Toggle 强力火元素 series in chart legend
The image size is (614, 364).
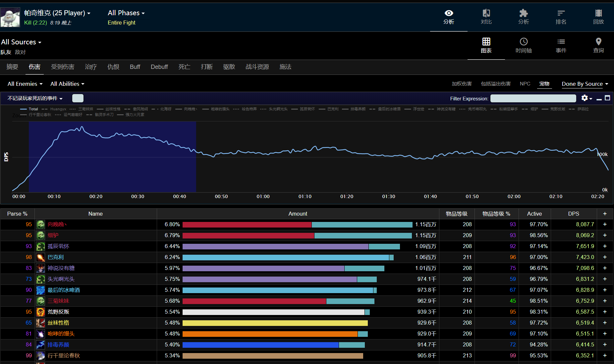(x=131, y=115)
